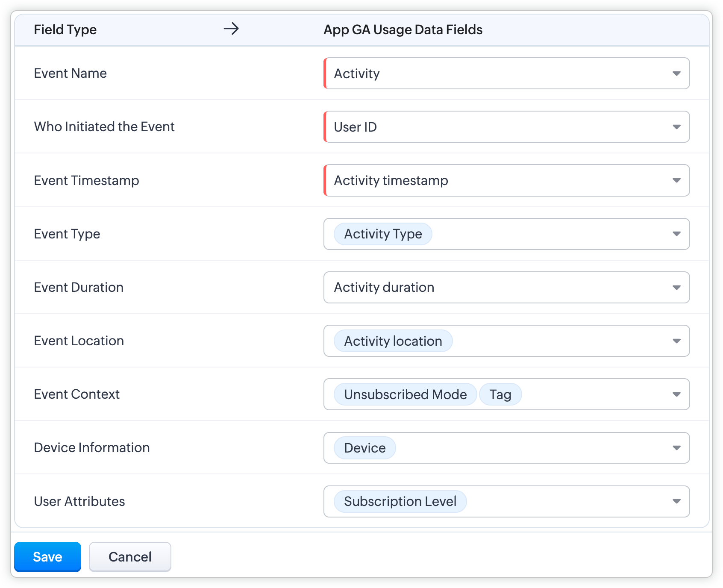The width and height of the screenshot is (723, 588).
Task: Click the Tag chip in Event Context
Action: coord(500,394)
